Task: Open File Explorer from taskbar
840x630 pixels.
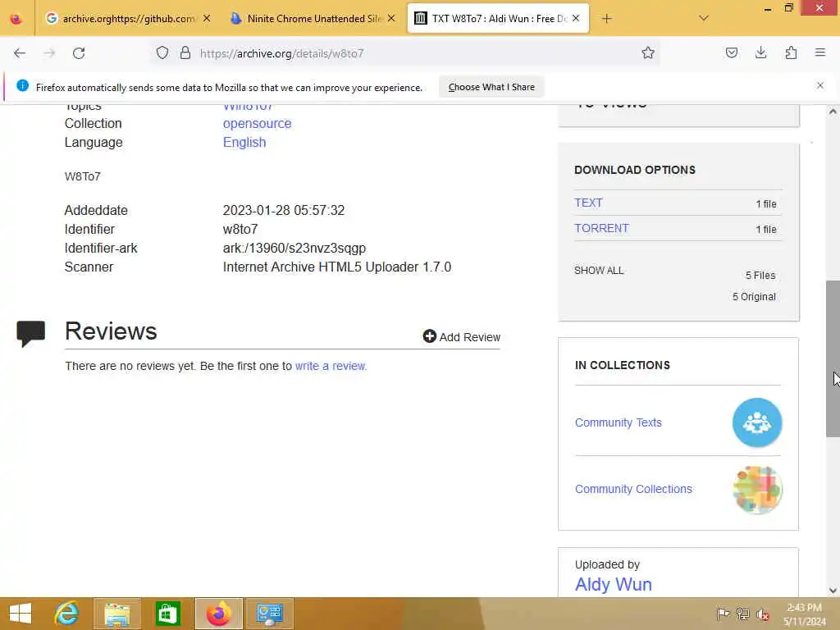Action: [x=117, y=614]
